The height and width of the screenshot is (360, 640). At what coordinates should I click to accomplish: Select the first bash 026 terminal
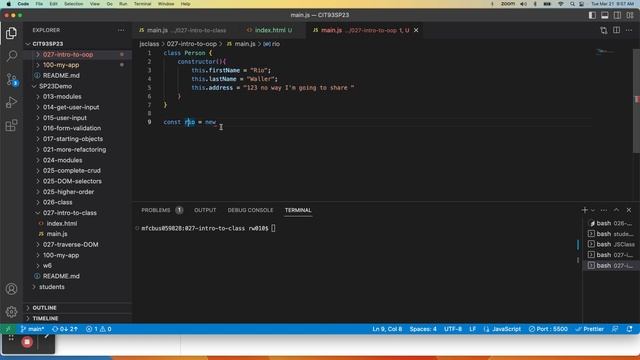611,223
